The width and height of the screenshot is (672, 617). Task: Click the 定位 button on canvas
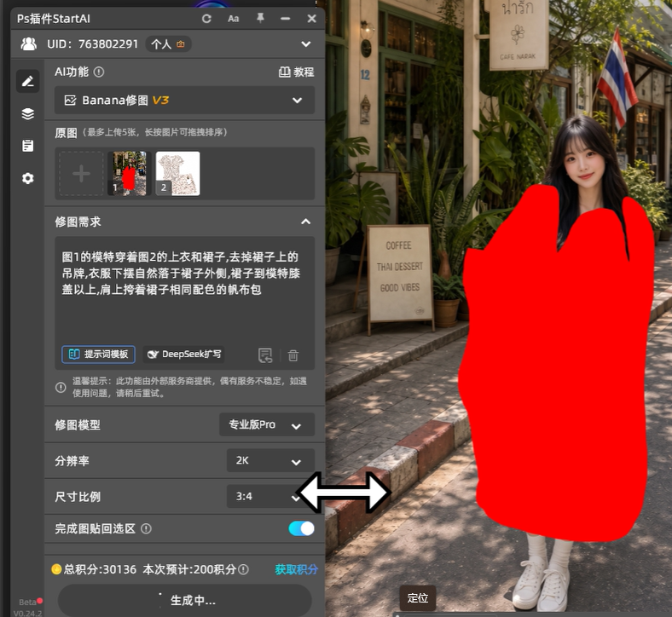(x=418, y=598)
